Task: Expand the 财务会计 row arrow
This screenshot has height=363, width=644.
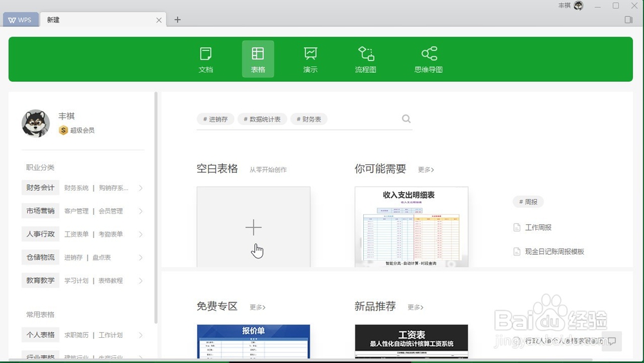Action: pos(140,188)
